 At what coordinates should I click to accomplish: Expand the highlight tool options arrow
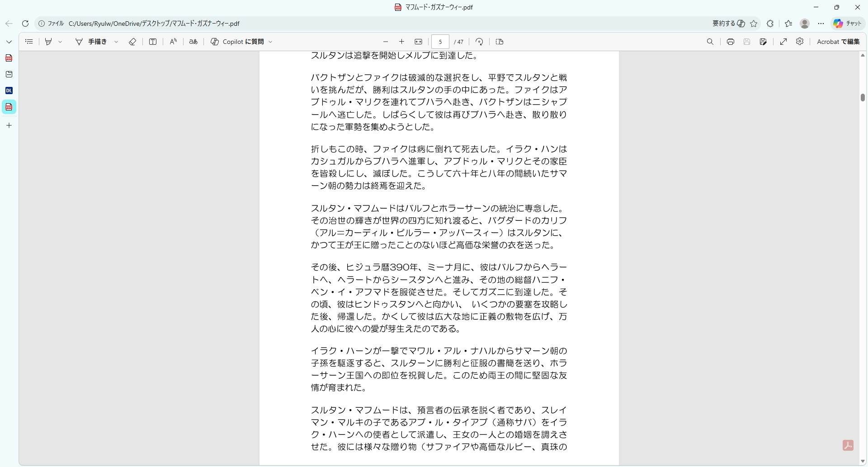coord(60,42)
